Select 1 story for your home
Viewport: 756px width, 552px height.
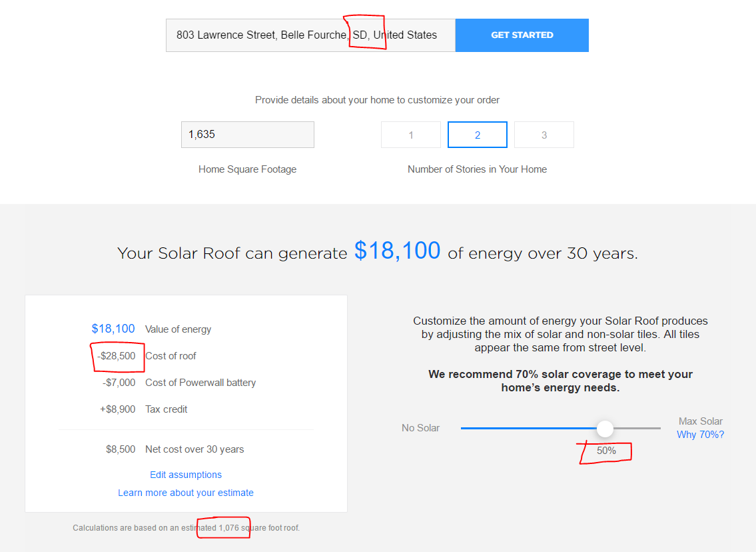pyautogui.click(x=411, y=135)
